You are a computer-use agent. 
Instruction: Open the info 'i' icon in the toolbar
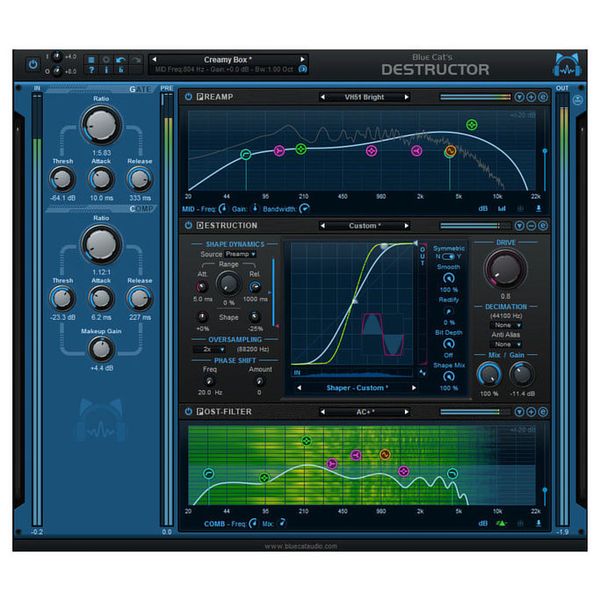[x=106, y=70]
